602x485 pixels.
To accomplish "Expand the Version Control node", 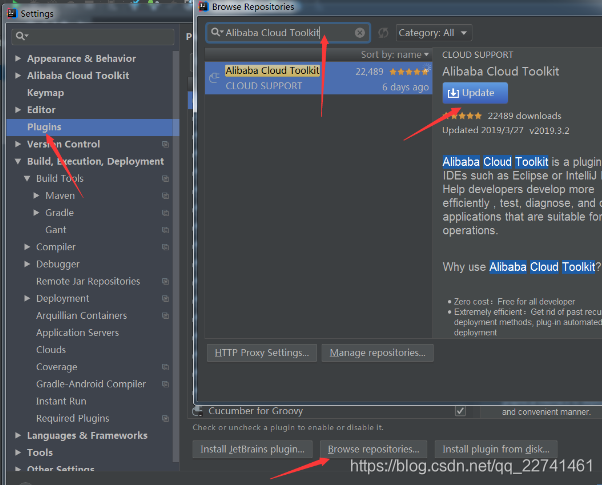I will 18,144.
